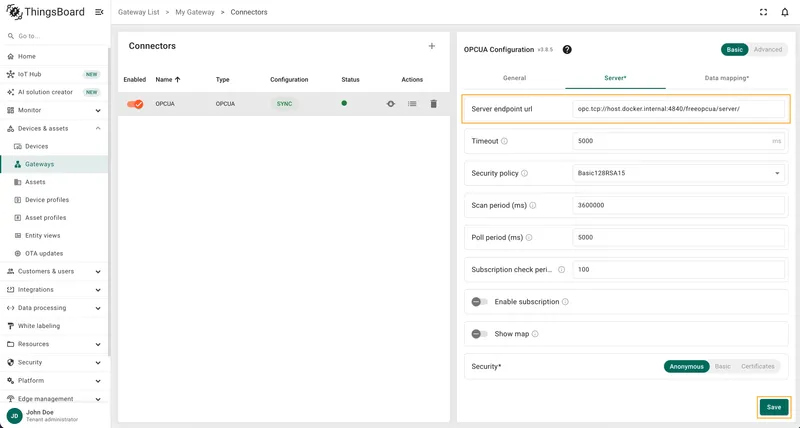Switch to the Server tab
Image resolution: width=800 pixels, height=428 pixels.
615,78
